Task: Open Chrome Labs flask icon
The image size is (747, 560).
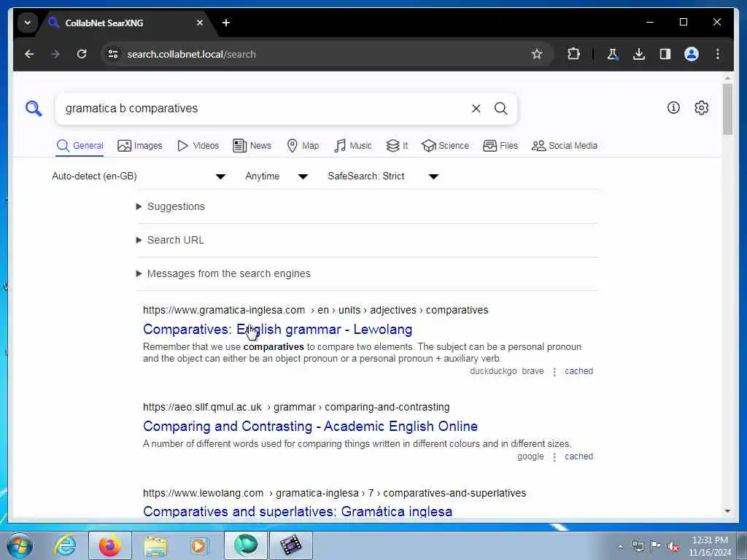Action: point(612,54)
